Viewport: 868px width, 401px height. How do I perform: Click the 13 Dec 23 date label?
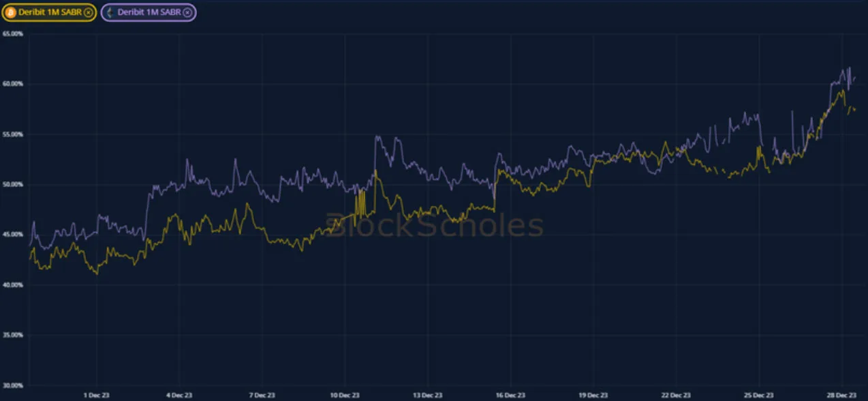(x=427, y=395)
